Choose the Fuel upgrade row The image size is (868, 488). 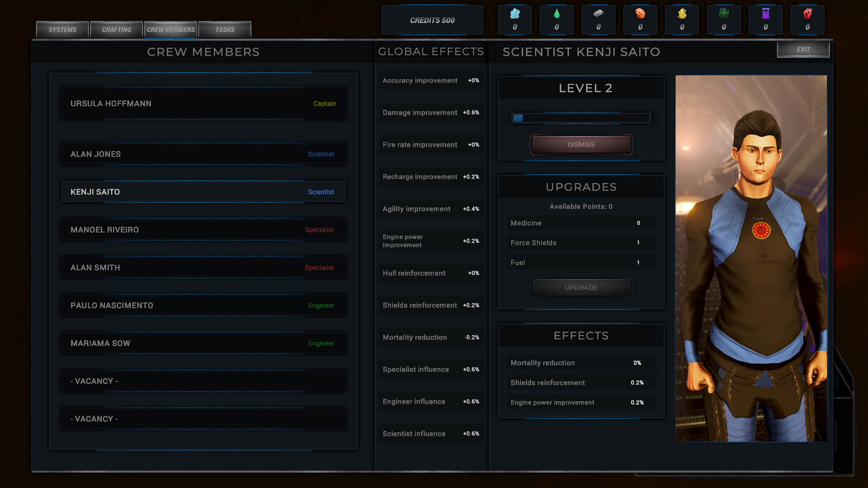point(581,263)
